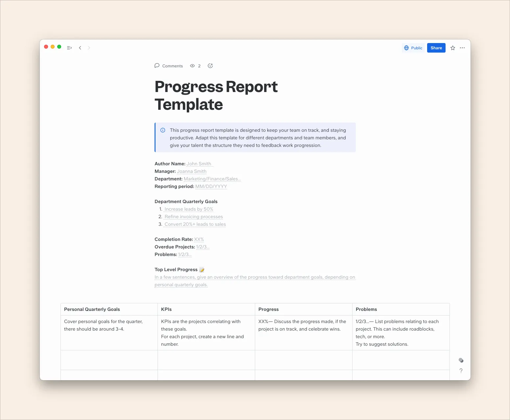Click the empty table cell under Progress
Screen dimensions: 510x420
[303, 360]
